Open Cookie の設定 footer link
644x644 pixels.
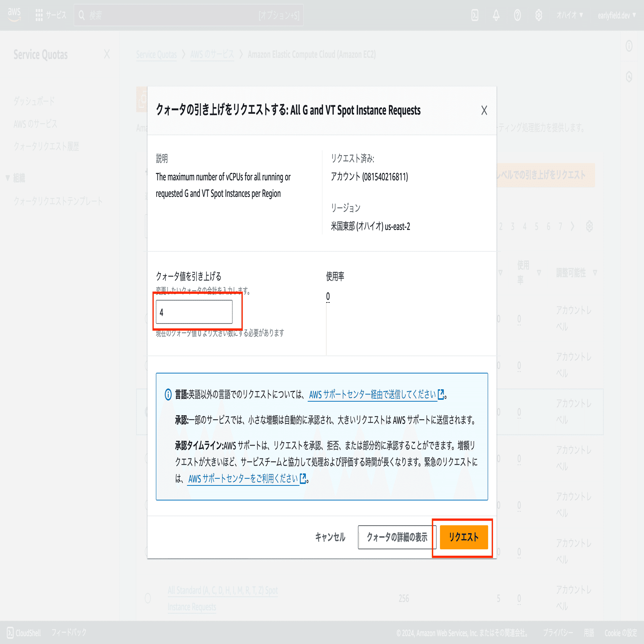[x=621, y=633]
